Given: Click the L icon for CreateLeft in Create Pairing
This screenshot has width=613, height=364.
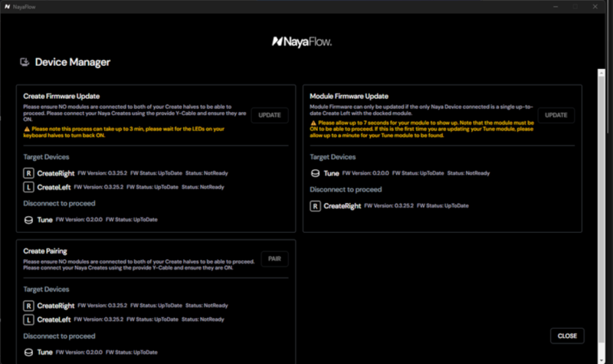Looking at the screenshot, I should (x=28, y=320).
